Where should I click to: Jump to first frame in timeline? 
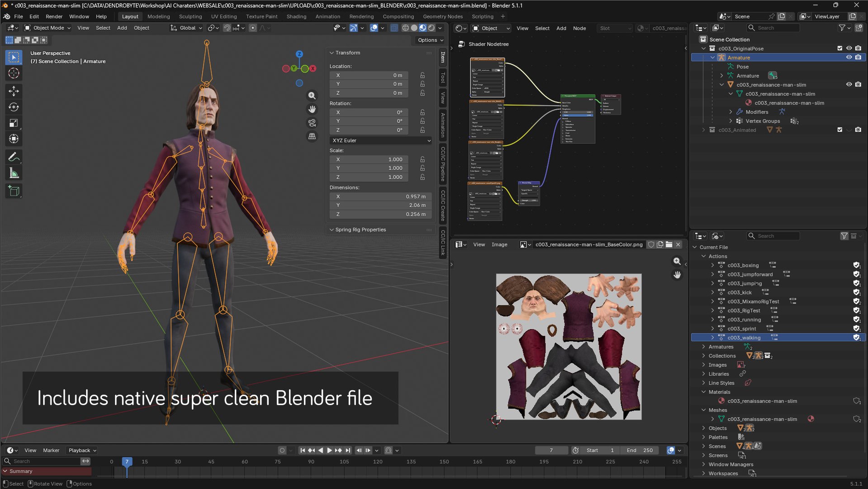click(x=303, y=451)
